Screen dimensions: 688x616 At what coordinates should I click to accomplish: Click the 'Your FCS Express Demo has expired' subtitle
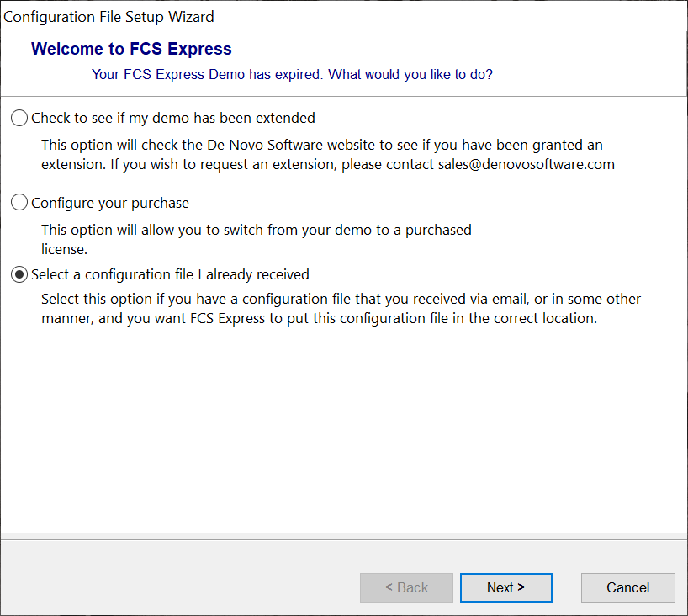click(292, 74)
